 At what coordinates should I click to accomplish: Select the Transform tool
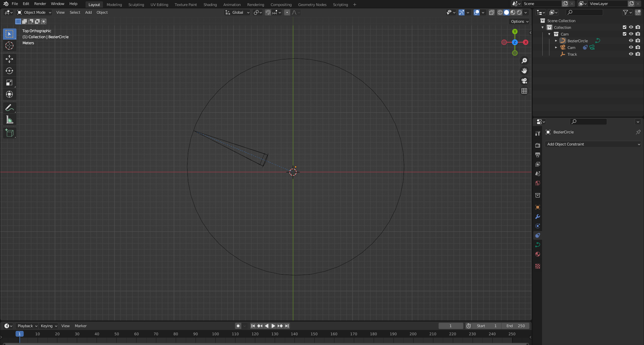click(9, 94)
